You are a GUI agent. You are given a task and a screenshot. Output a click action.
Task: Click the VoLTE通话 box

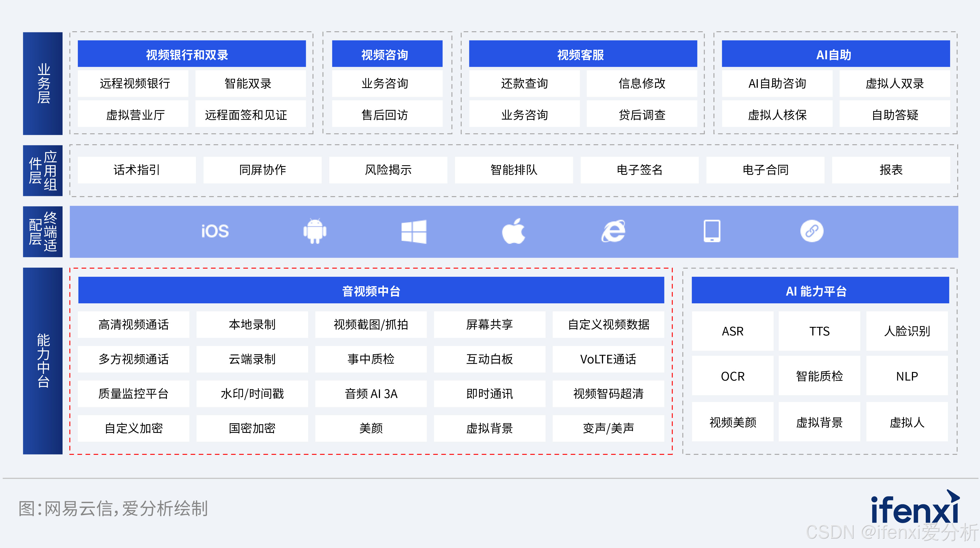tap(608, 359)
